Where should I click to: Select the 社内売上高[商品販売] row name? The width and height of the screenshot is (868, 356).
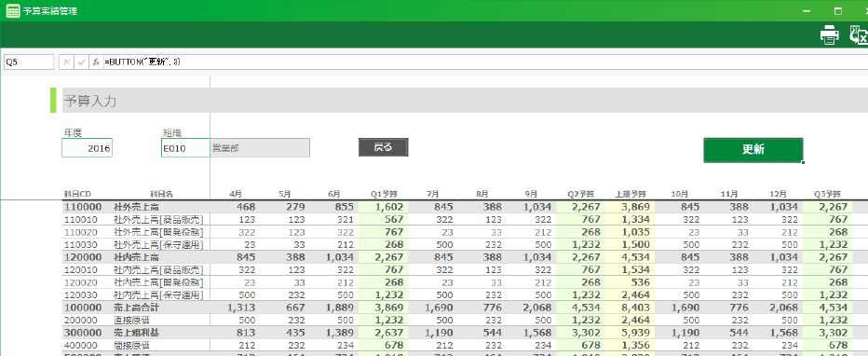point(158,269)
